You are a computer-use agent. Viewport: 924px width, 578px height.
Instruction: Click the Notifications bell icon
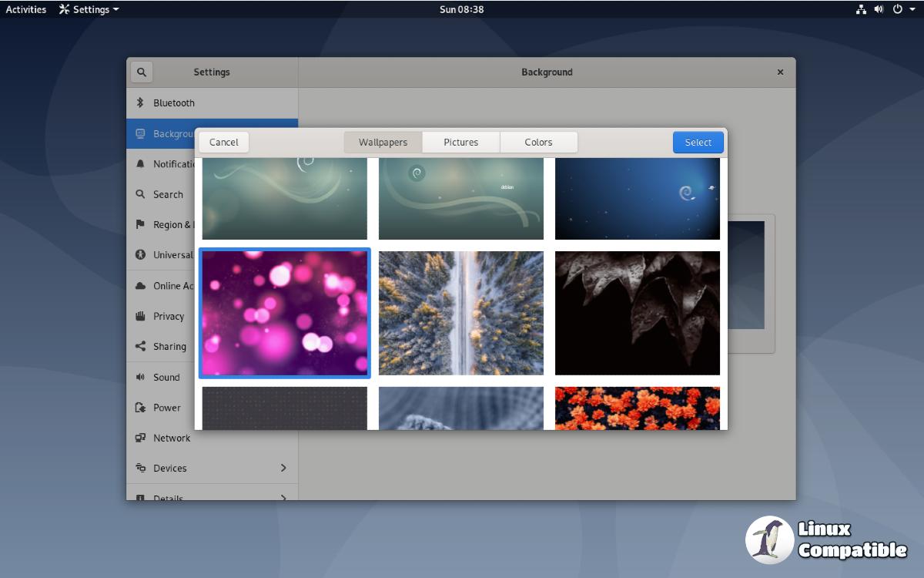click(x=140, y=163)
